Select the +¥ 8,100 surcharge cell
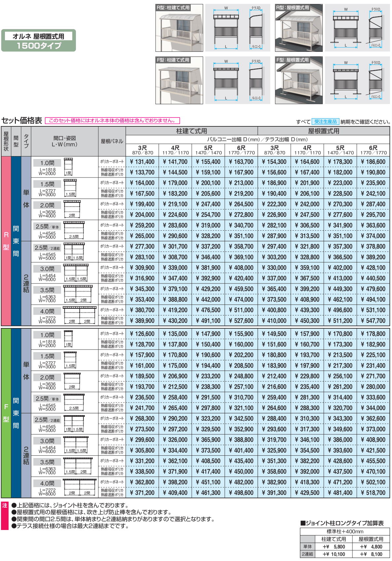 371,554
